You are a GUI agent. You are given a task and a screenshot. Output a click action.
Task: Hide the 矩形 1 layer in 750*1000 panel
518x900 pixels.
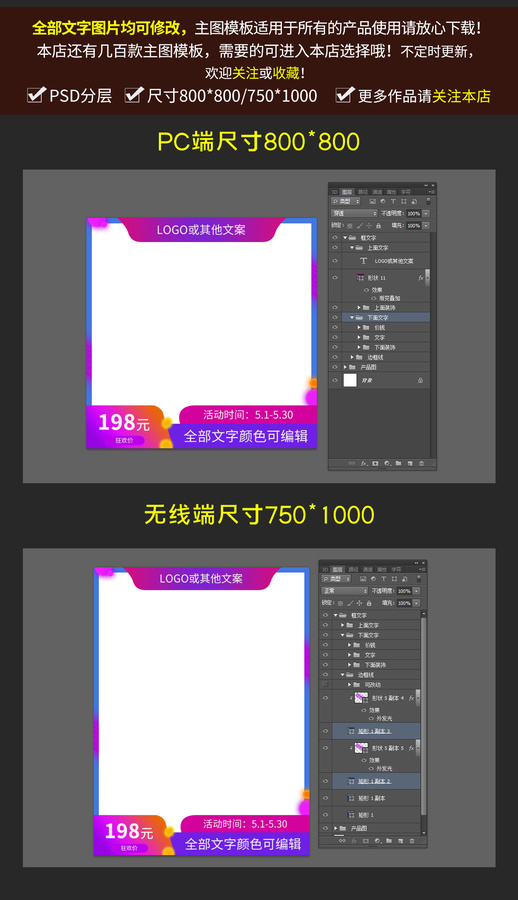(x=326, y=814)
